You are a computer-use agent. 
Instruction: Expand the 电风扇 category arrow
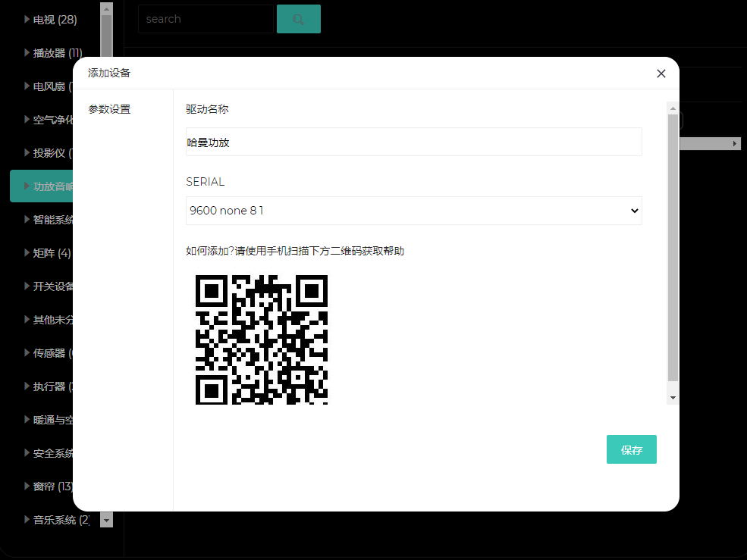(x=27, y=86)
